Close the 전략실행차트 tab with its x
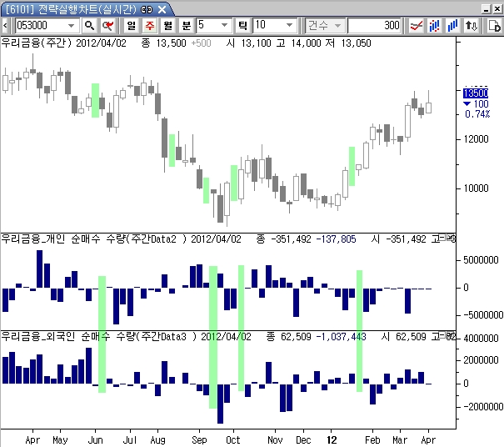The width and height of the screenshot is (504, 447). pyautogui.click(x=161, y=8)
